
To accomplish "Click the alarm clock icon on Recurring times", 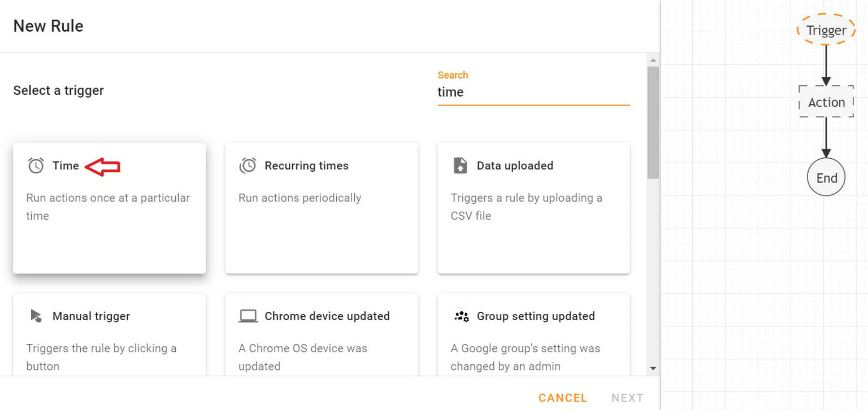I will tap(247, 165).
